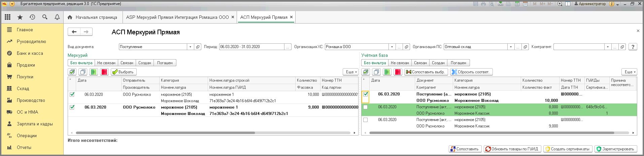Go forward with the right arrow button

coord(86,32)
